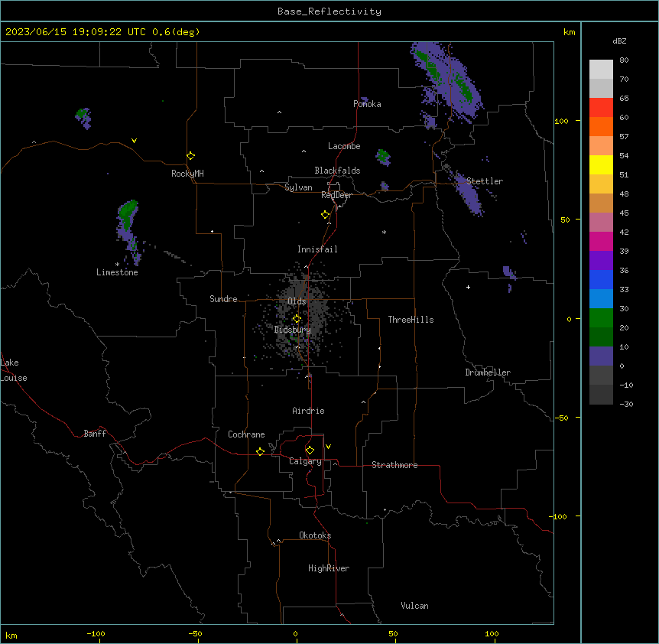
Task: Select the yellow 54 dBZ color swatch
Action: (601, 164)
